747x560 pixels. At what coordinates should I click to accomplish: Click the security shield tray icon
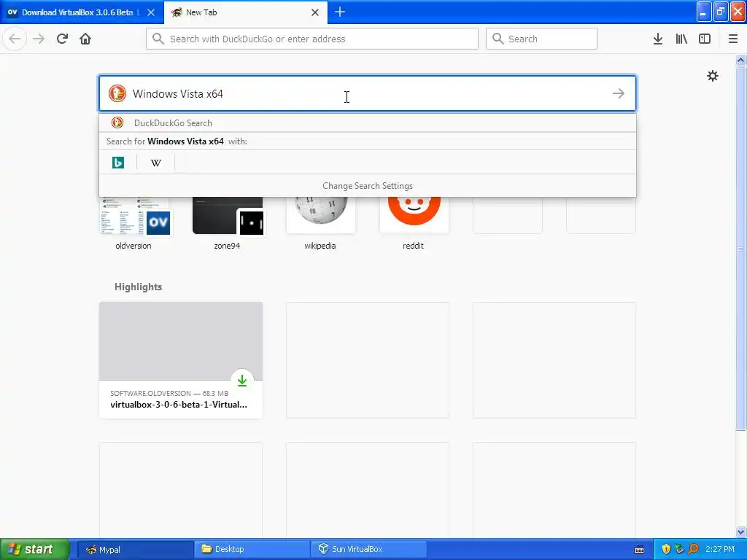pos(666,549)
